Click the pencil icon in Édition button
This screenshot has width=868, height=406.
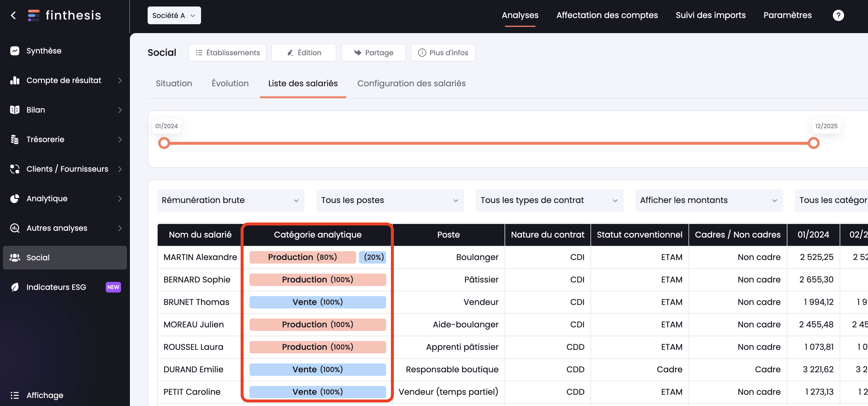click(x=290, y=53)
